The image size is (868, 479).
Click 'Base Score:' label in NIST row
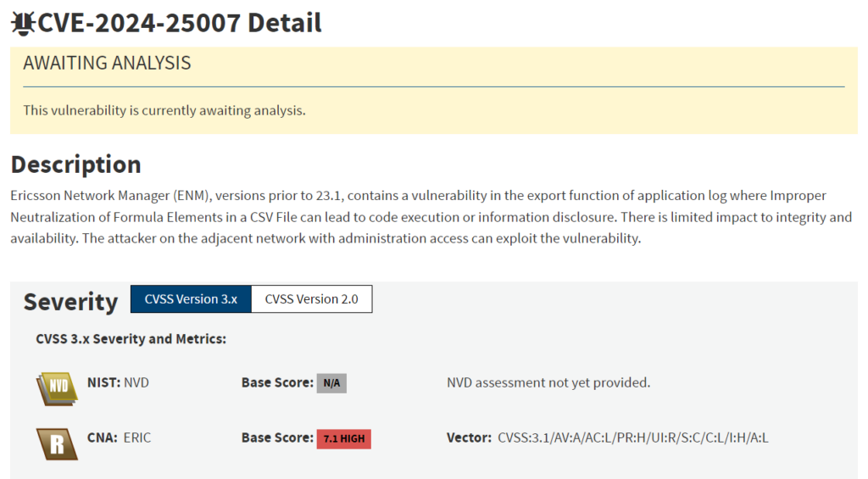[x=277, y=382]
